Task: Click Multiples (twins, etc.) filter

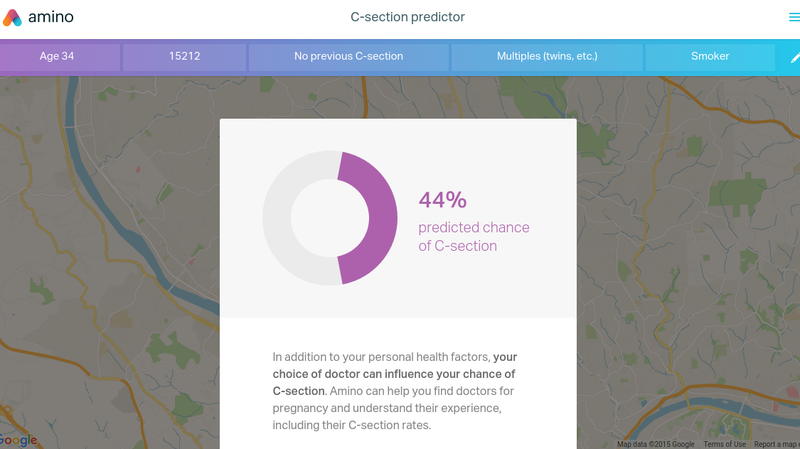Action: point(547,57)
